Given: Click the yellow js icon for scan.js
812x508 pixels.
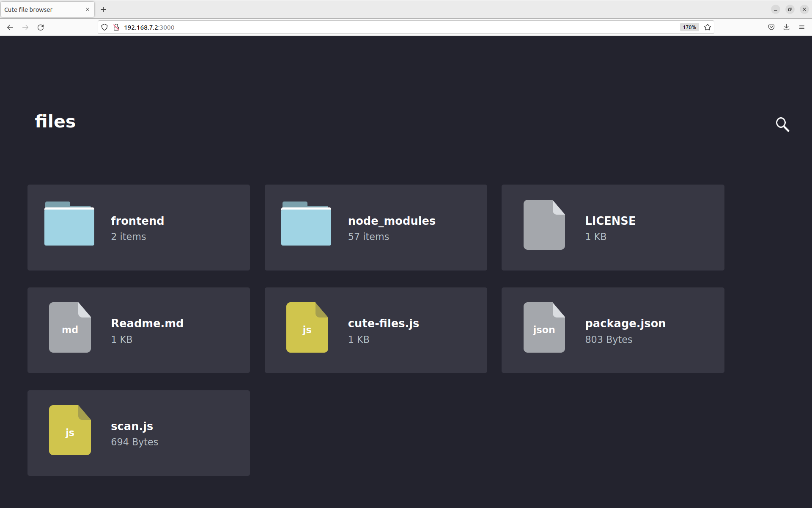Looking at the screenshot, I should click(x=70, y=430).
